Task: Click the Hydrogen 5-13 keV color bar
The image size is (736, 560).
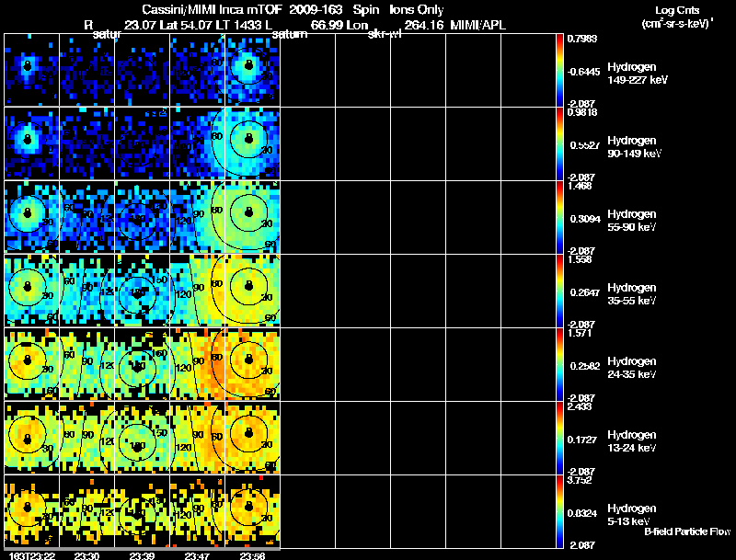Action: (x=561, y=512)
